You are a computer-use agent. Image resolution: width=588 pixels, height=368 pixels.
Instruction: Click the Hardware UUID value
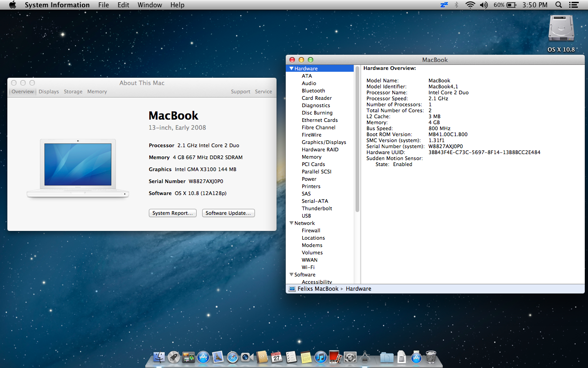point(484,152)
